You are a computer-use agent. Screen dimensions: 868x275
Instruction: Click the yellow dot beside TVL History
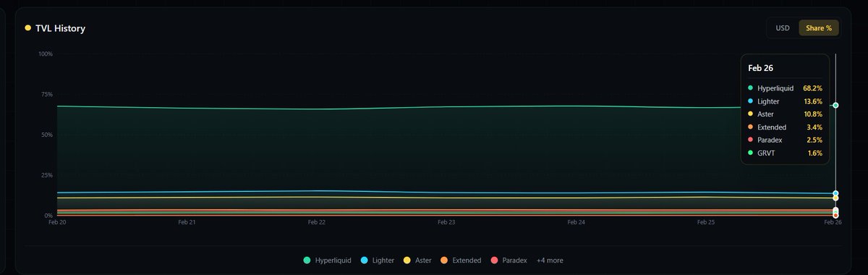[x=27, y=28]
